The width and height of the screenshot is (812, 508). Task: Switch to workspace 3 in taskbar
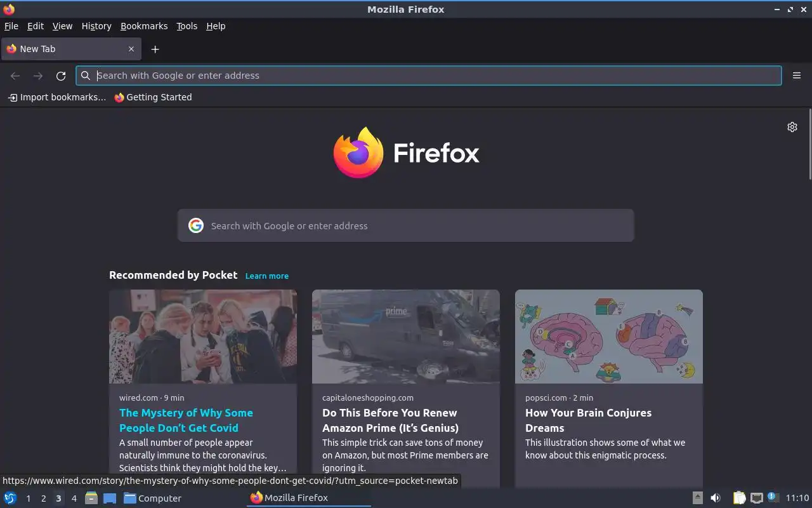click(x=58, y=498)
